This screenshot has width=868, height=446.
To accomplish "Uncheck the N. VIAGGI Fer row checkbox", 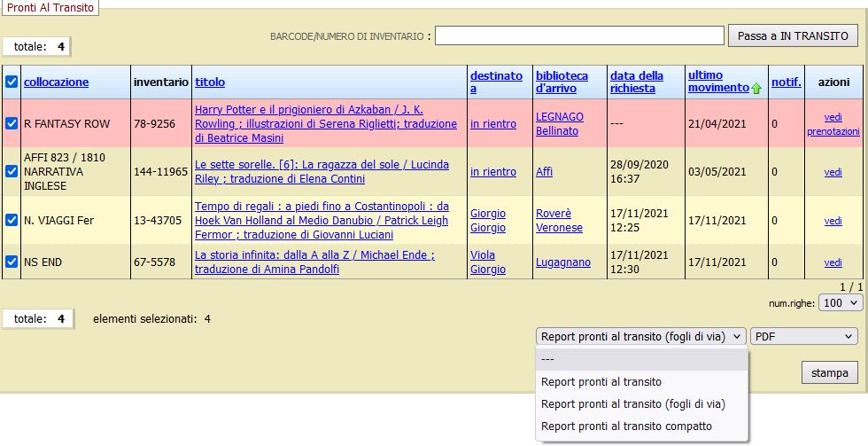I will pos(12,221).
